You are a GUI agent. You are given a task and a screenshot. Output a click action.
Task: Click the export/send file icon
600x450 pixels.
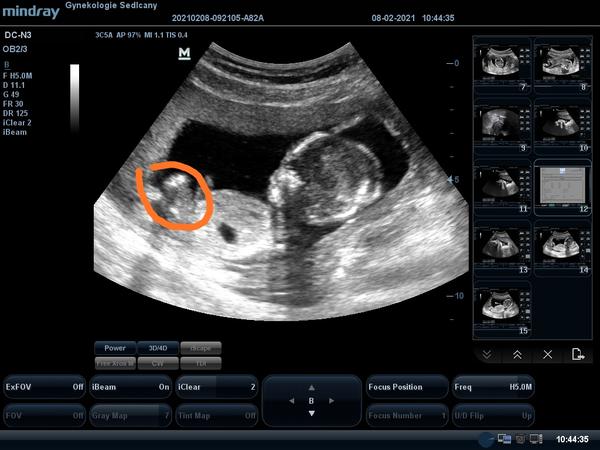click(x=577, y=354)
